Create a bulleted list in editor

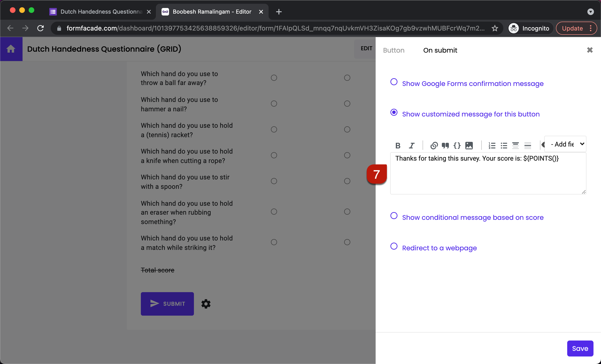click(x=504, y=146)
